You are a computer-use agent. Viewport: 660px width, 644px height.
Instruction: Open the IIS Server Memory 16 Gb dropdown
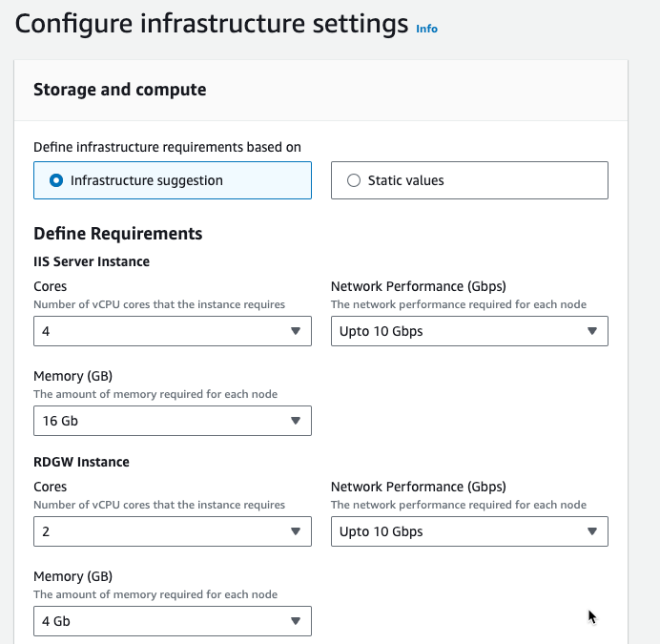click(x=173, y=421)
